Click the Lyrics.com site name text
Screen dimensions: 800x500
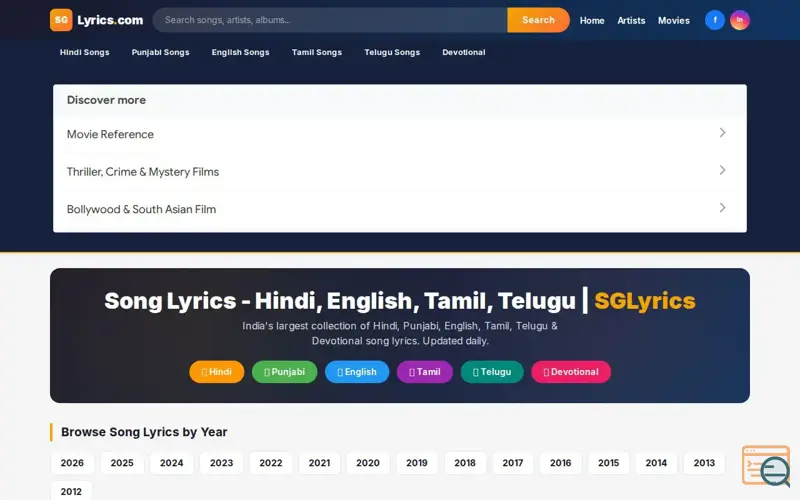[x=110, y=20]
